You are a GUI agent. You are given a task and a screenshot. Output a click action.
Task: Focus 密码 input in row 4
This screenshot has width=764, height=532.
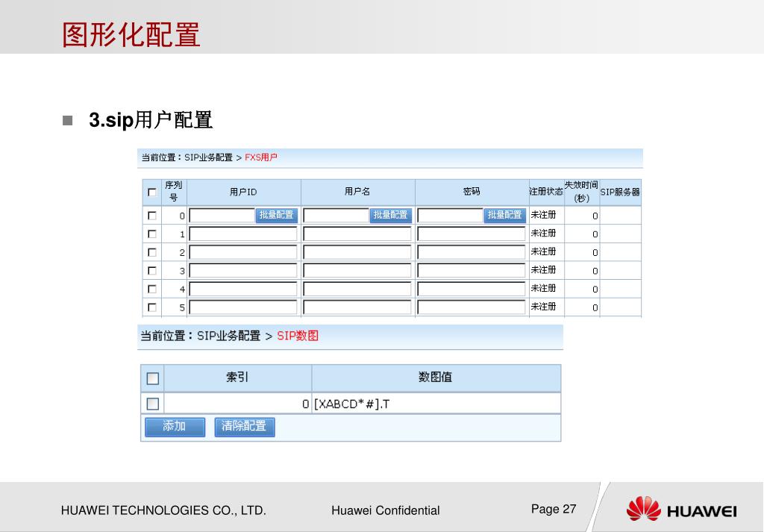point(472,289)
